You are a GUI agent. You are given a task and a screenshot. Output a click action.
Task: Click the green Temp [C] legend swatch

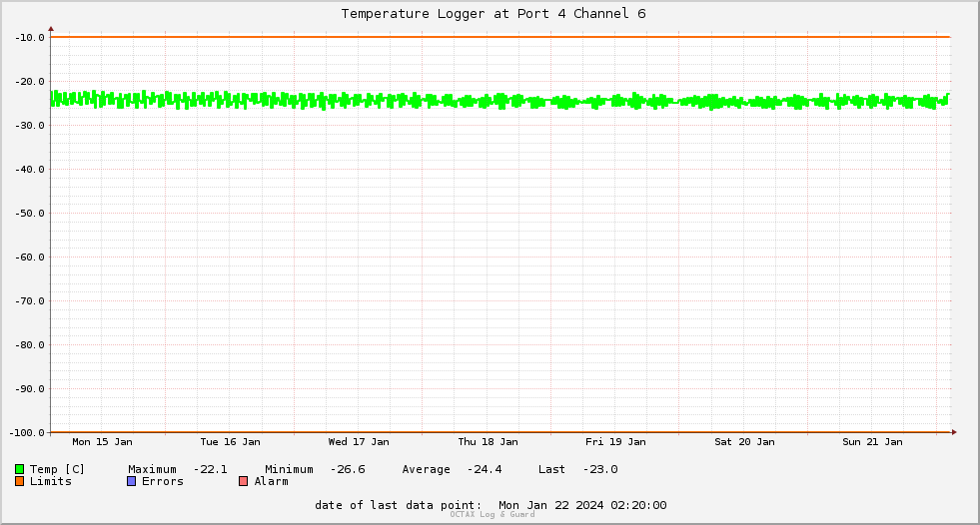pyautogui.click(x=19, y=469)
